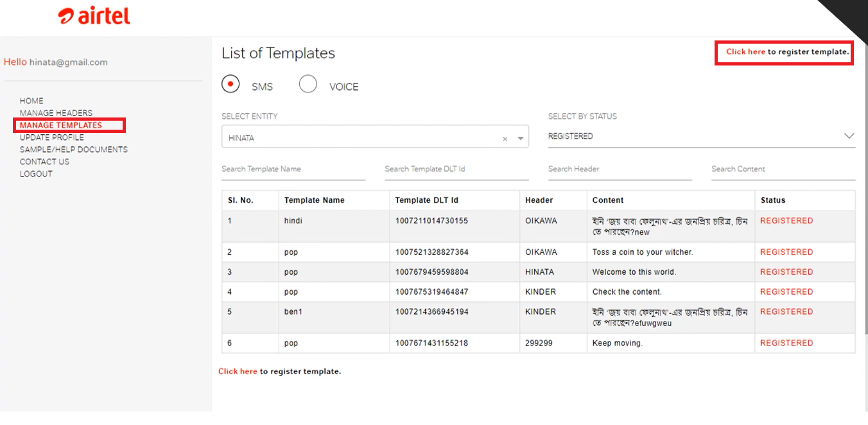Focus the Search Template Name field

pos(293,169)
